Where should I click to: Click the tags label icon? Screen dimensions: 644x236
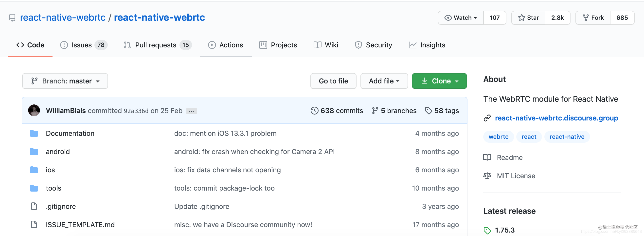pos(428,111)
